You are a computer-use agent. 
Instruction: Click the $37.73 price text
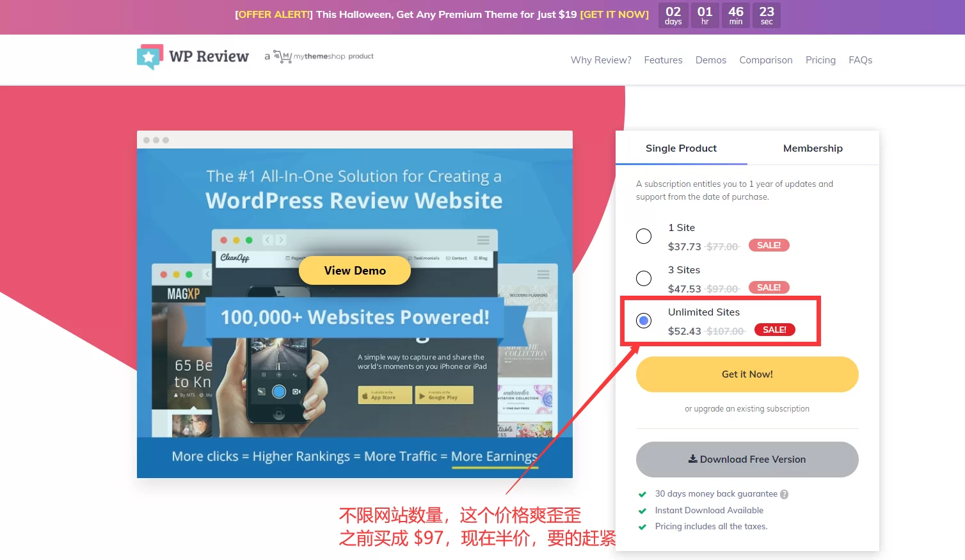point(685,246)
